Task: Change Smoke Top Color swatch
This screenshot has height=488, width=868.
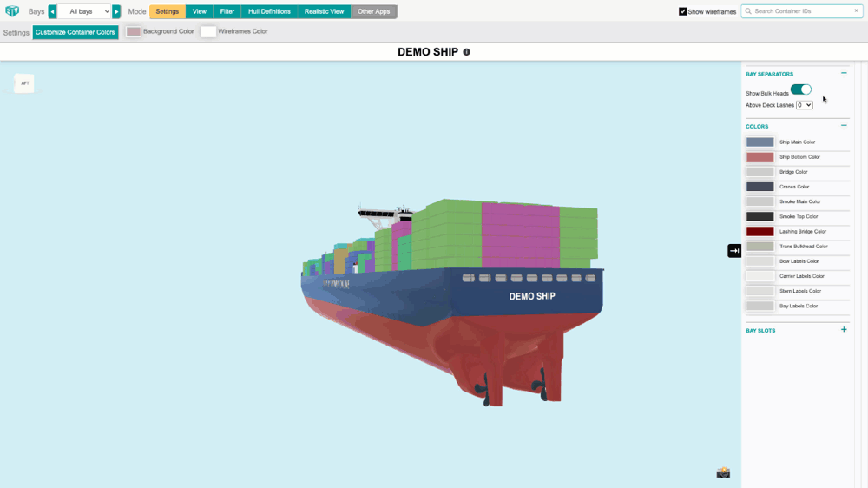Action: point(760,216)
